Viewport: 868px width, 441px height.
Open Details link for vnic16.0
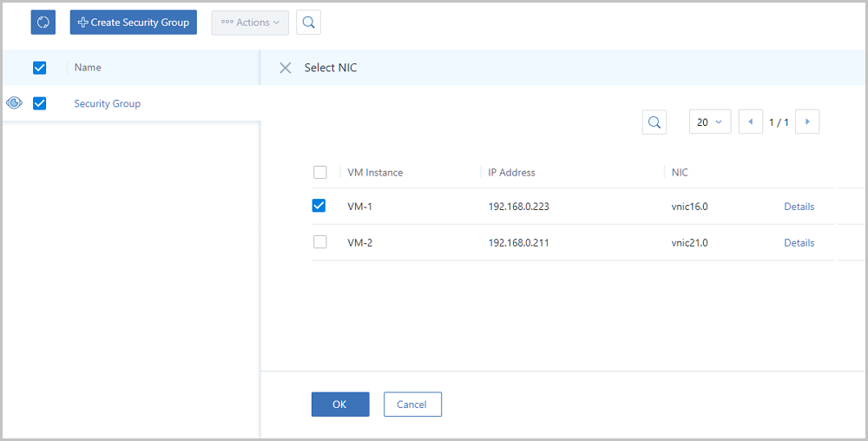pos(799,207)
